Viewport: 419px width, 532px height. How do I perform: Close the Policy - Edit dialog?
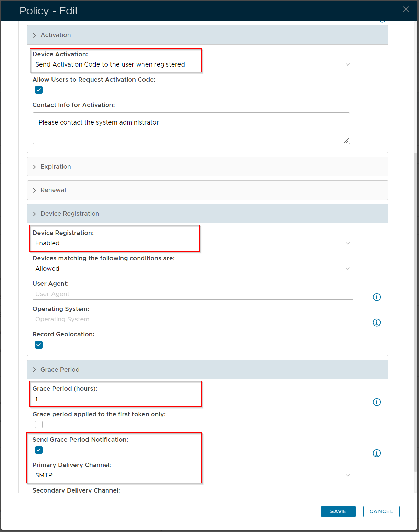(x=406, y=10)
